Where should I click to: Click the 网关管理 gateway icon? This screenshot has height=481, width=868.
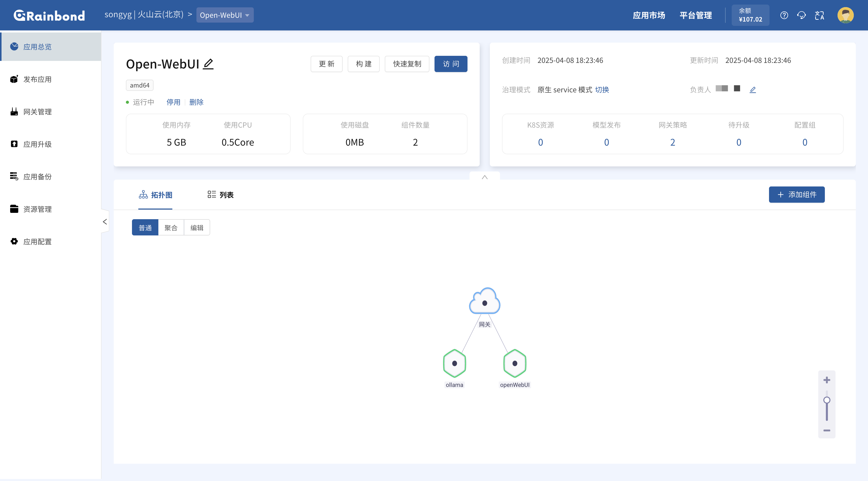tap(14, 111)
